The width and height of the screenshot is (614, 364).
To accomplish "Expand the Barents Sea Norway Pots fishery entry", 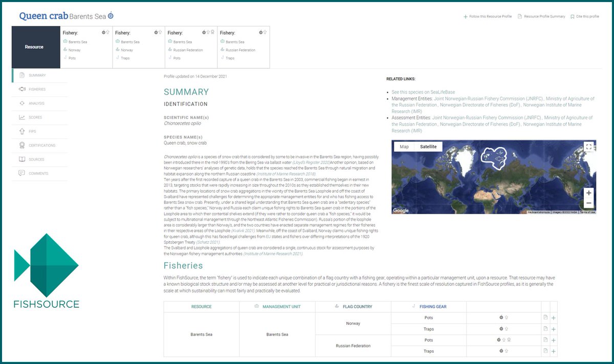I will (554, 317).
